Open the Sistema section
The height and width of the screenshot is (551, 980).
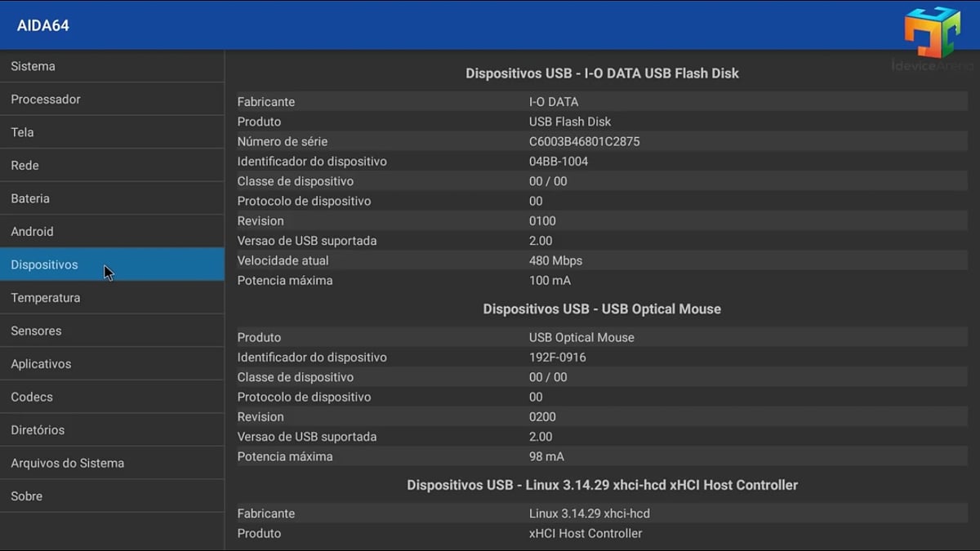pos(112,66)
